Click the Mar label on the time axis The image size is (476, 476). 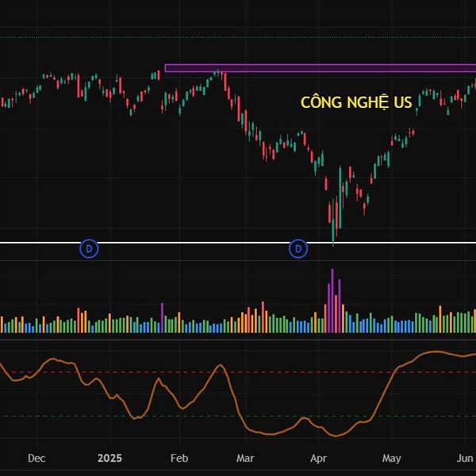pos(245,458)
